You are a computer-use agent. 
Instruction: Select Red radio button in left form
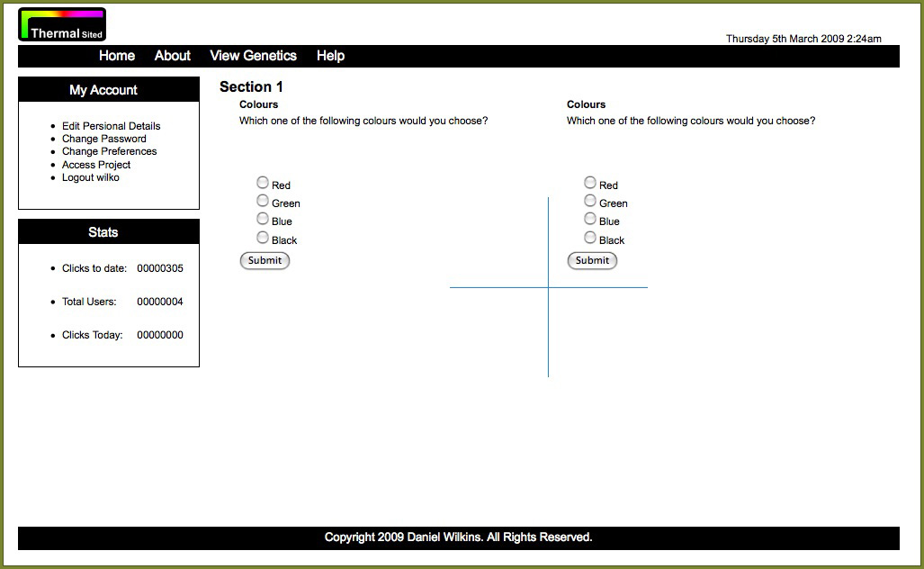[x=263, y=183]
